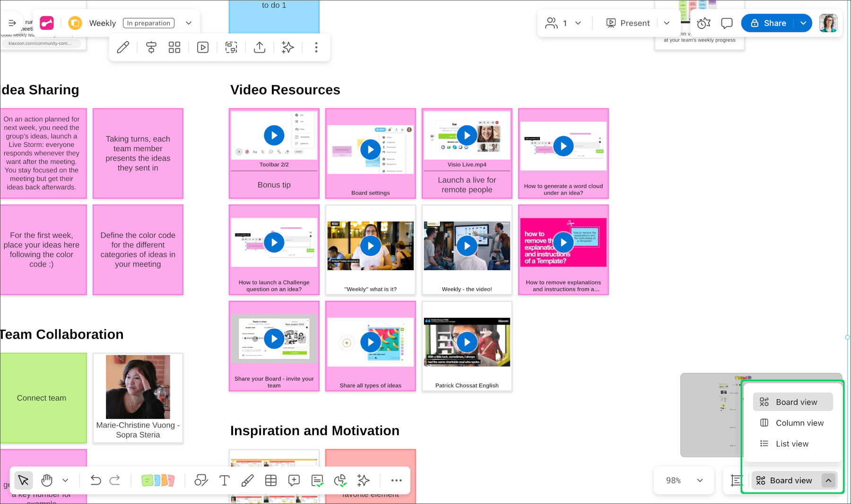Insert a table from bottom toolbar
Viewport: 851px width, 504px height.
click(x=271, y=480)
